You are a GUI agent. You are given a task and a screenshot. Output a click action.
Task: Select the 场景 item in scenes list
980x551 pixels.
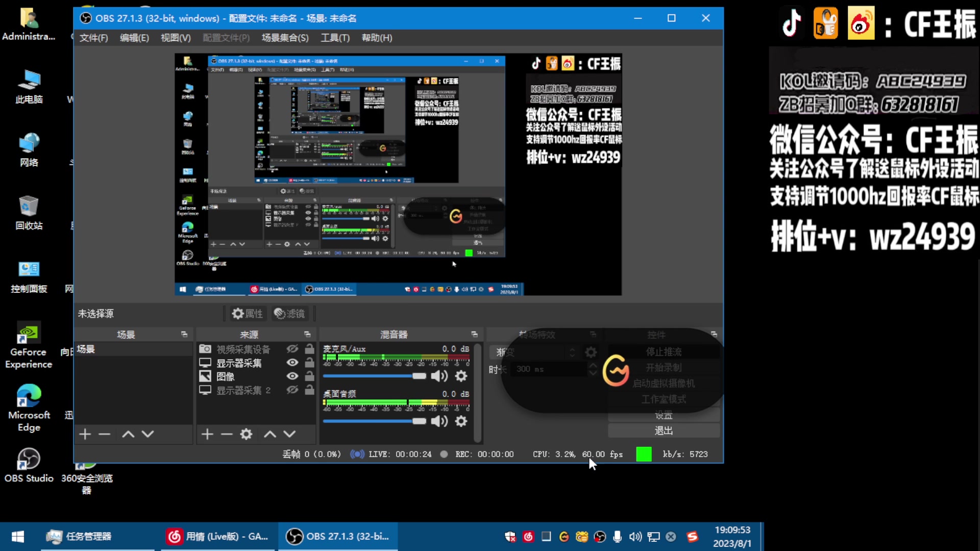(133, 349)
